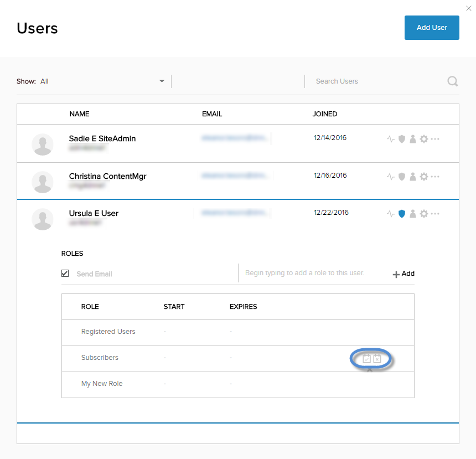The width and height of the screenshot is (476, 459).
Task: Select the NAME column header
Action: tap(79, 114)
